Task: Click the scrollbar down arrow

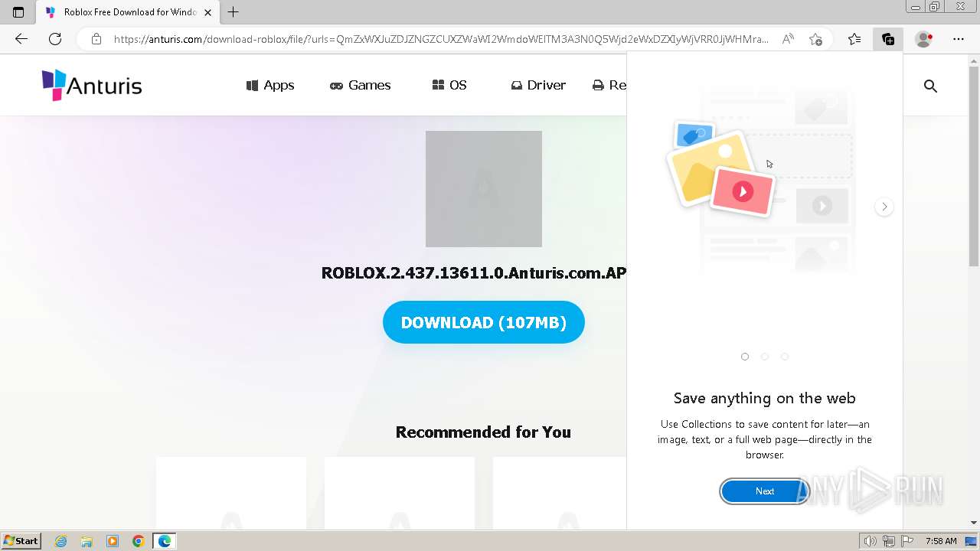Action: pyautogui.click(x=974, y=523)
